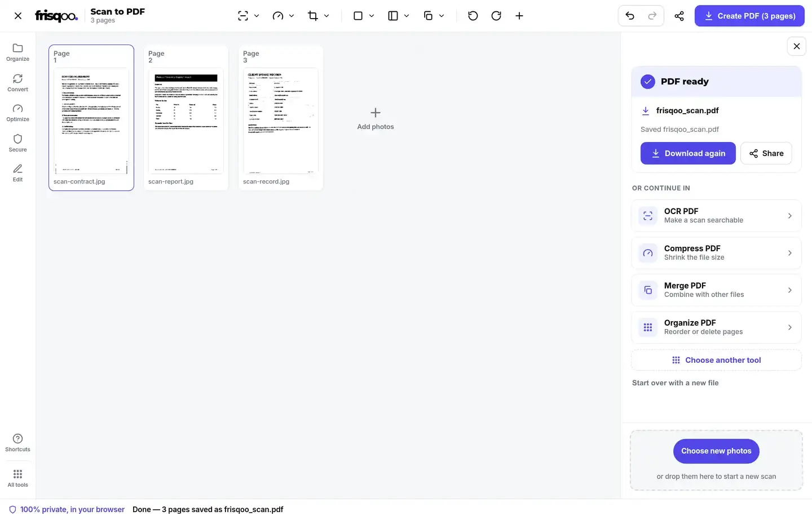Click the scan-record.jpg file name
812x520 pixels.
pos(266,181)
